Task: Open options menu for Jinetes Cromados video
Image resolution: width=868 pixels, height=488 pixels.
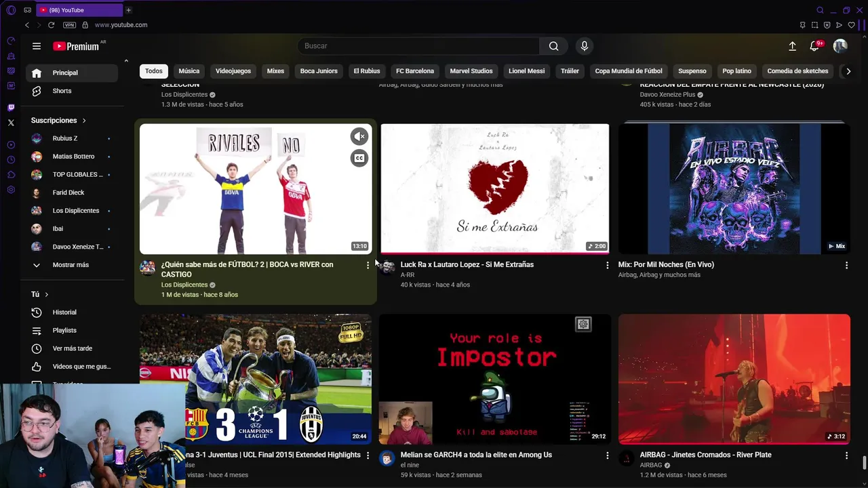Action: coord(846,455)
